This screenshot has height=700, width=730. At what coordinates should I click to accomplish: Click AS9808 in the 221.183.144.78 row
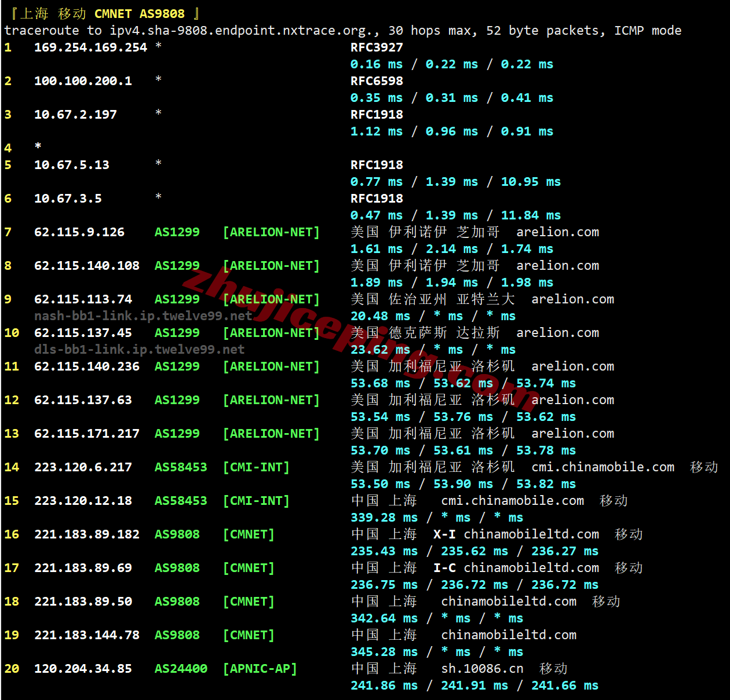177,635
